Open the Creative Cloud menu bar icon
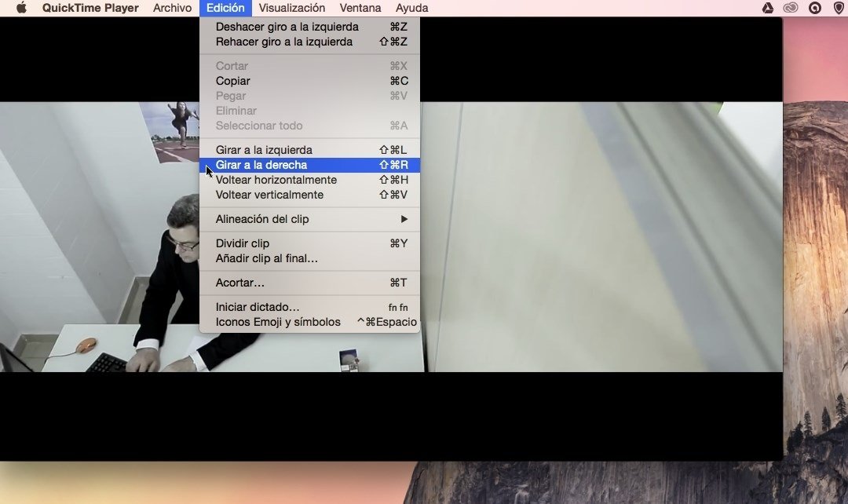 click(791, 8)
